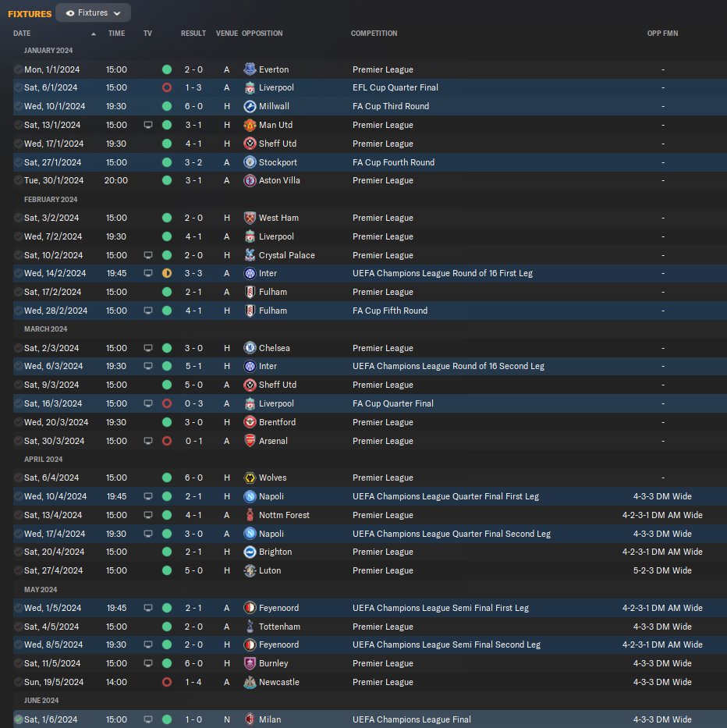Collapse the MARCH 2024 group header
Image resolution: width=727 pixels, height=728 pixels.
[45, 329]
